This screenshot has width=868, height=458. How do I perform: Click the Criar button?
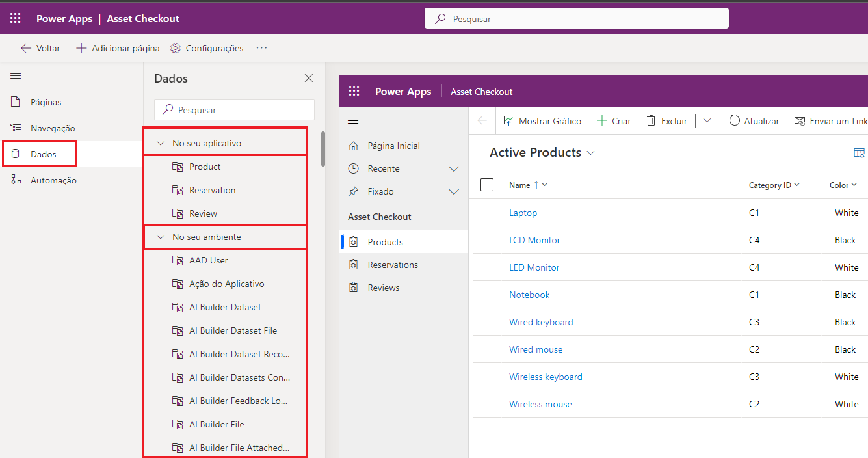(614, 121)
